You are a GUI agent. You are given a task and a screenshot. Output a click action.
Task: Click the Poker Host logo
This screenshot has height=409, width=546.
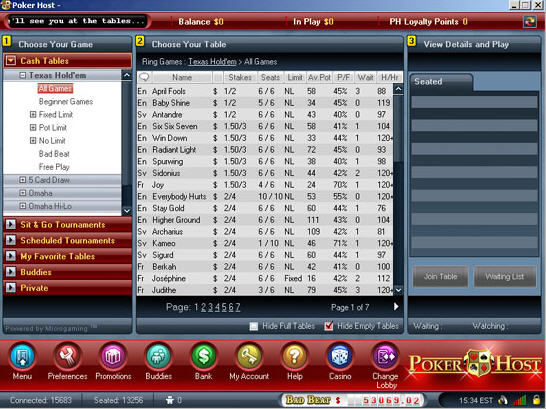coord(475,364)
